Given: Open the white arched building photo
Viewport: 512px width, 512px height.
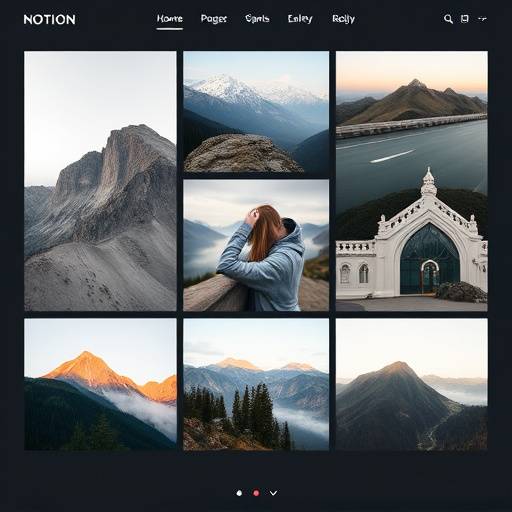Looking at the screenshot, I should coord(412,240).
